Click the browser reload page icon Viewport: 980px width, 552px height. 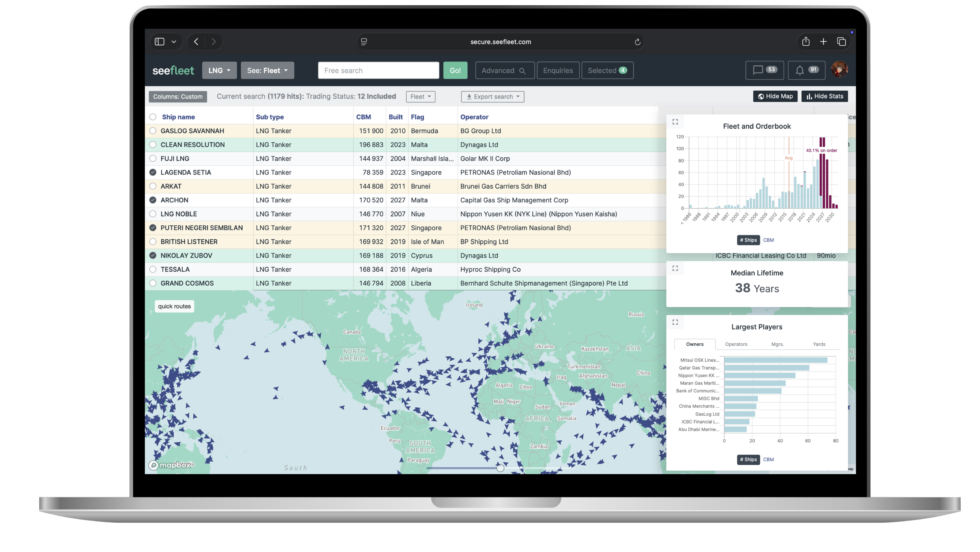tap(637, 42)
